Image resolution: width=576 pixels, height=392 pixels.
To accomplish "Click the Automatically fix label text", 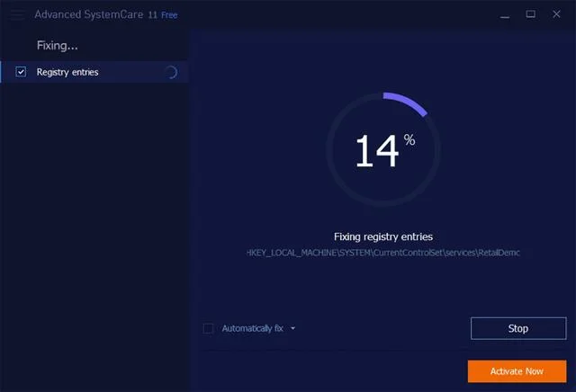I will [x=252, y=328].
